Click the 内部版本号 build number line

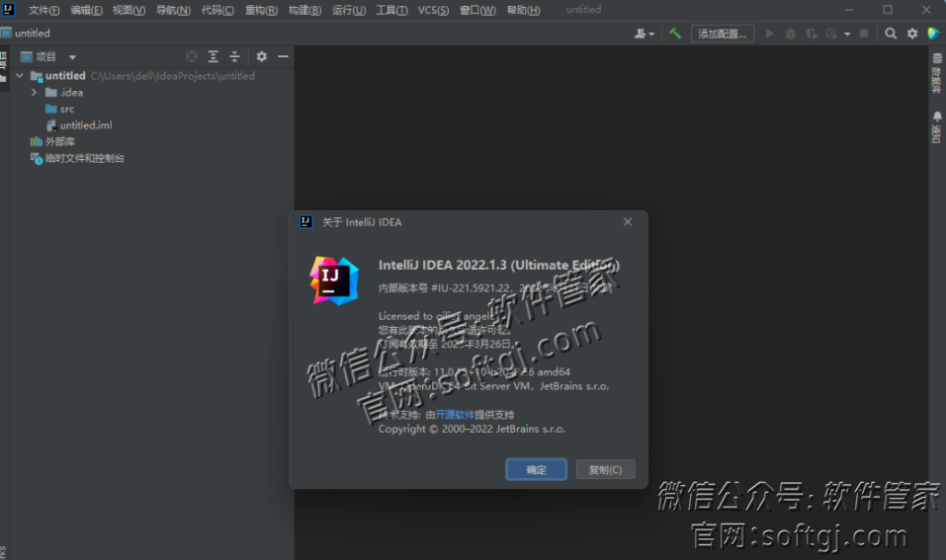(x=495, y=288)
